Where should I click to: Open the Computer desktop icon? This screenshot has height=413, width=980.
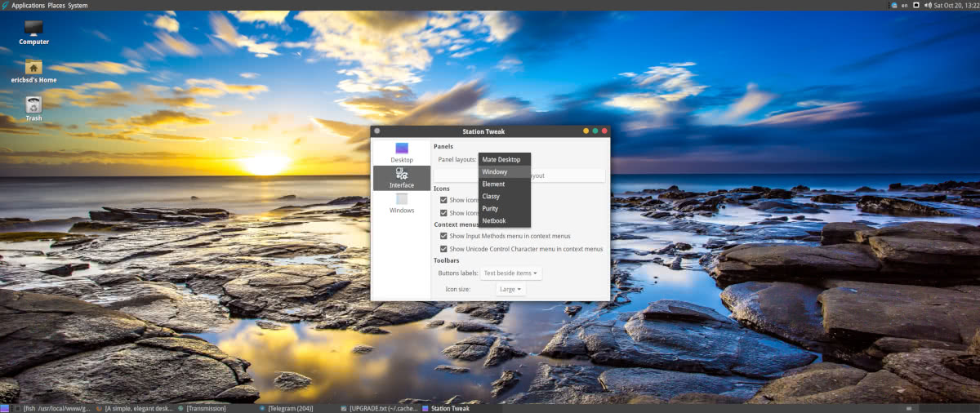pos(33,31)
